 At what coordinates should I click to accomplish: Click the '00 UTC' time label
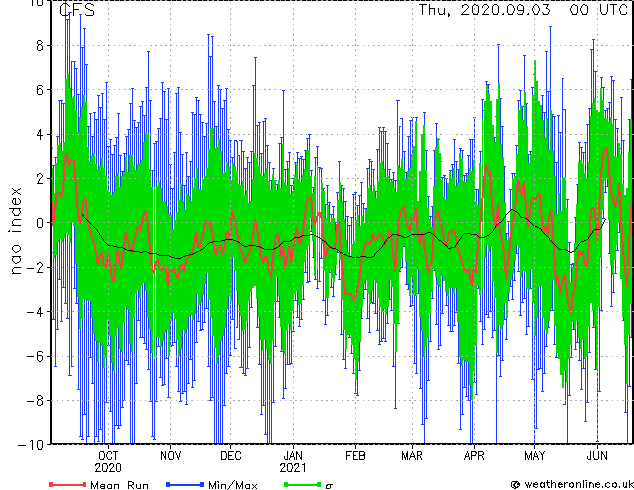click(x=599, y=10)
